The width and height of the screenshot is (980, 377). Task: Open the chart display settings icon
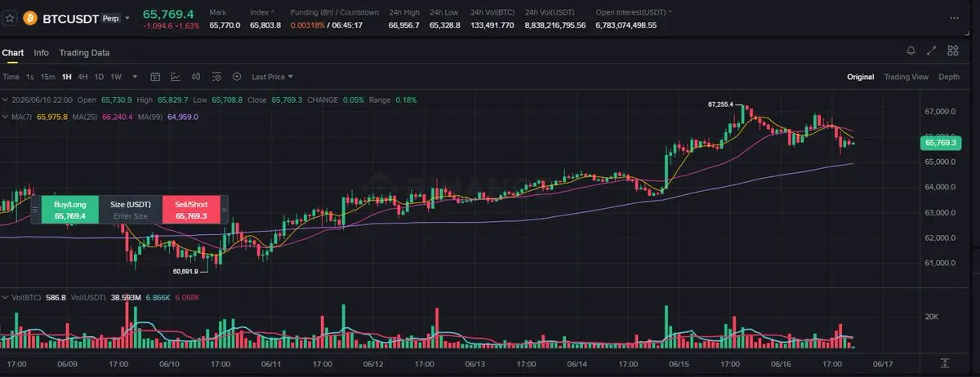[216, 77]
